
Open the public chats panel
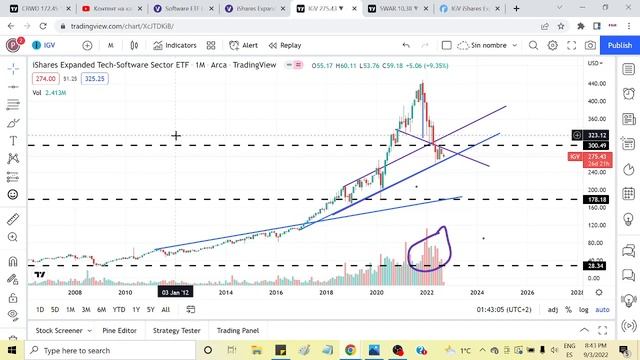[x=629, y=250]
